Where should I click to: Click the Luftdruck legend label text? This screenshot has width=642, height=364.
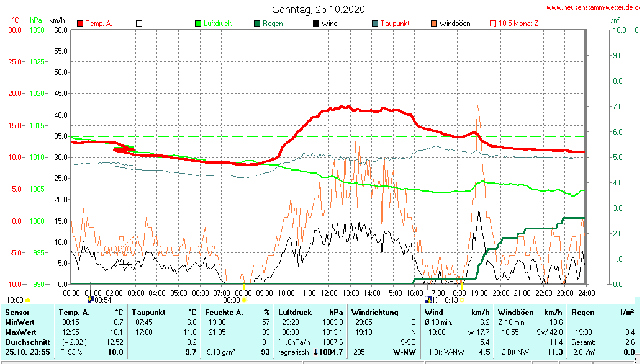coord(217,24)
